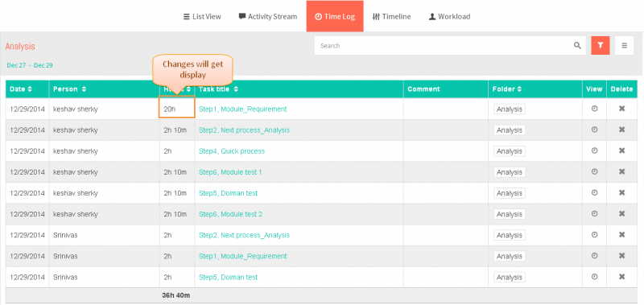
Task: Open the hamburger options menu button
Action: coord(625,46)
